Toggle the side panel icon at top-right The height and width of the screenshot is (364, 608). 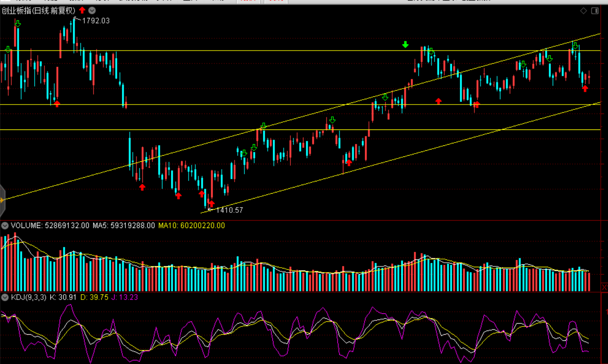595,11
